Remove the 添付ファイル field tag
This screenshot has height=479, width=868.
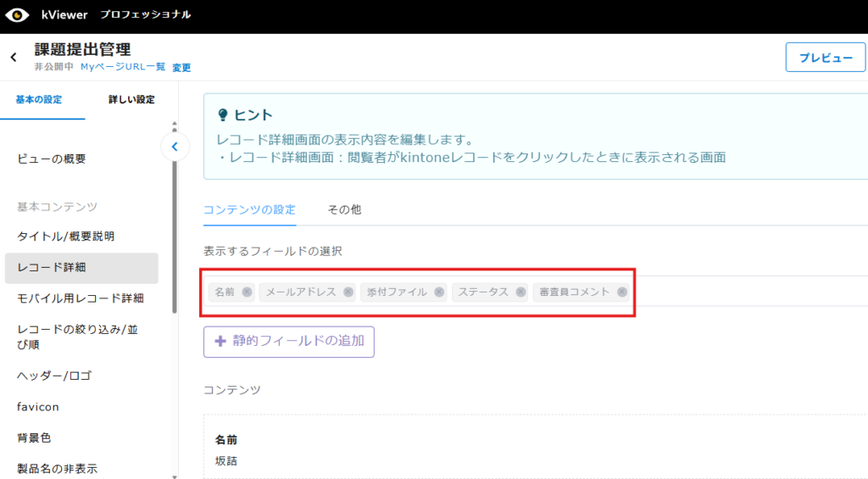coord(439,292)
